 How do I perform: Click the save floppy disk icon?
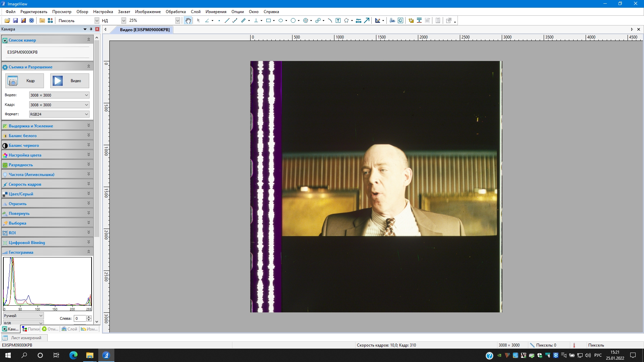click(x=15, y=21)
